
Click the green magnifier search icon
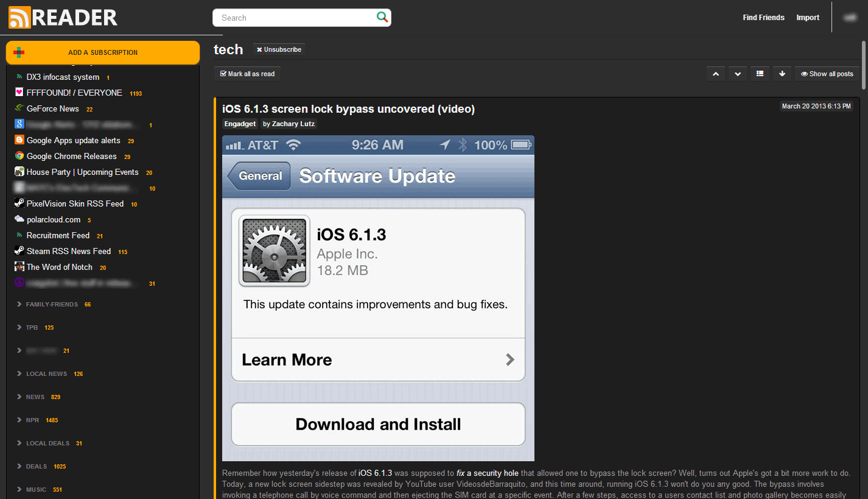pyautogui.click(x=382, y=17)
